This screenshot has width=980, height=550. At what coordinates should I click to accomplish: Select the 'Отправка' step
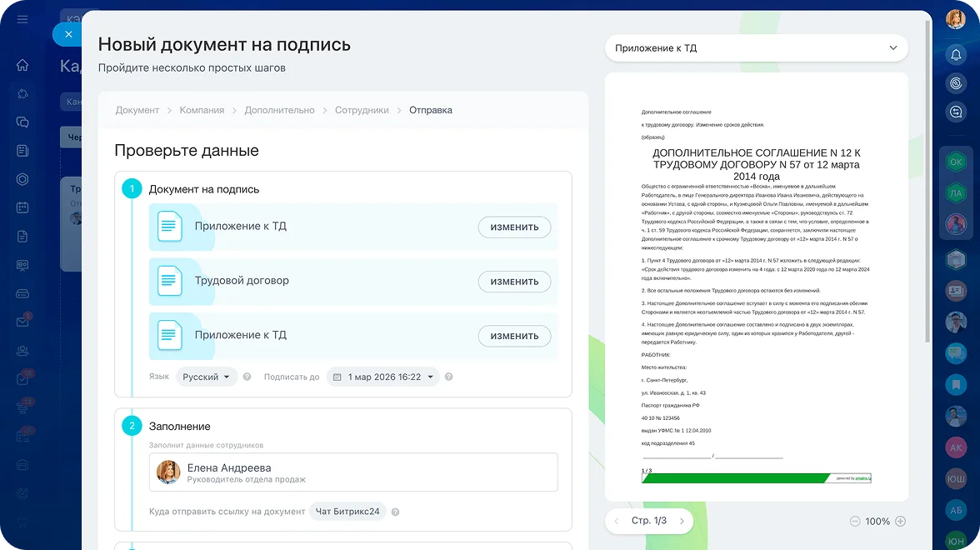coord(431,110)
